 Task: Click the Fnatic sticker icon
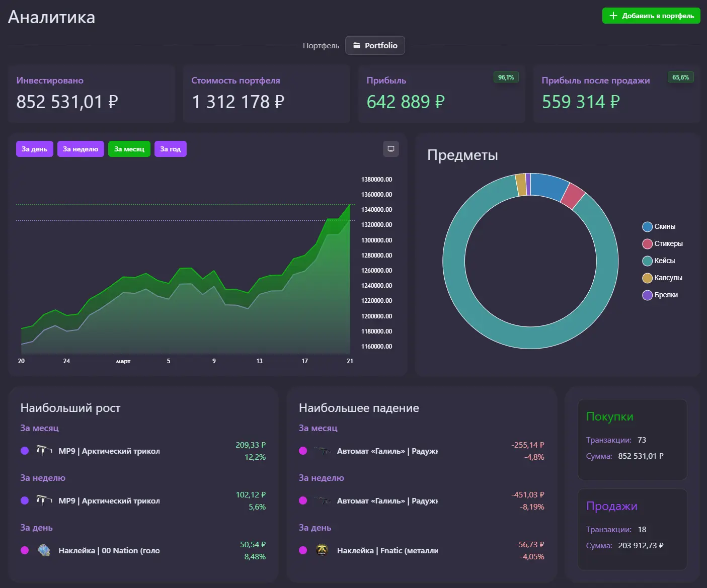(x=322, y=550)
